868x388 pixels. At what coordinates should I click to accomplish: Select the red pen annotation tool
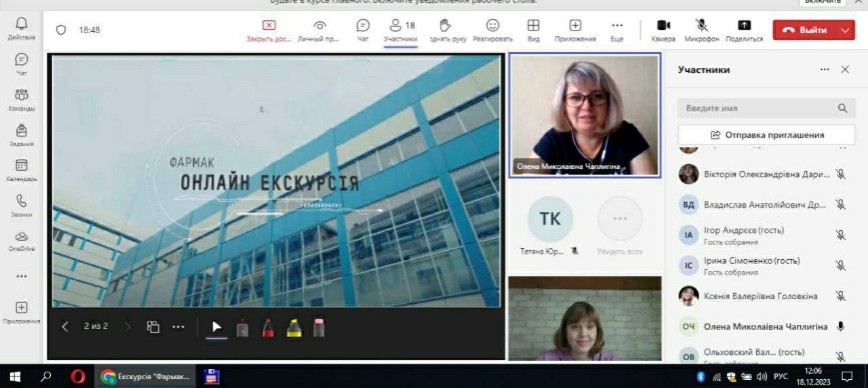point(268,328)
